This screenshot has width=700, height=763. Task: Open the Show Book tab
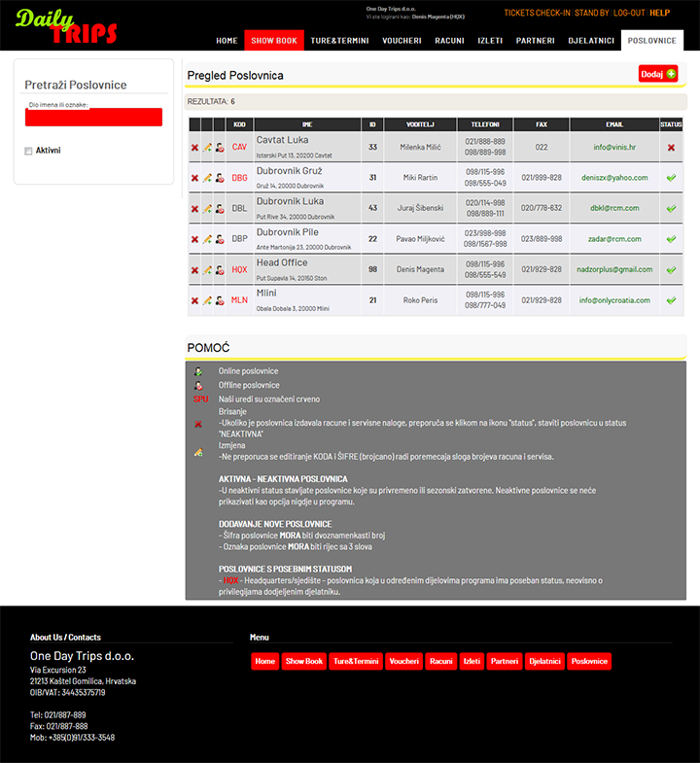(274, 41)
